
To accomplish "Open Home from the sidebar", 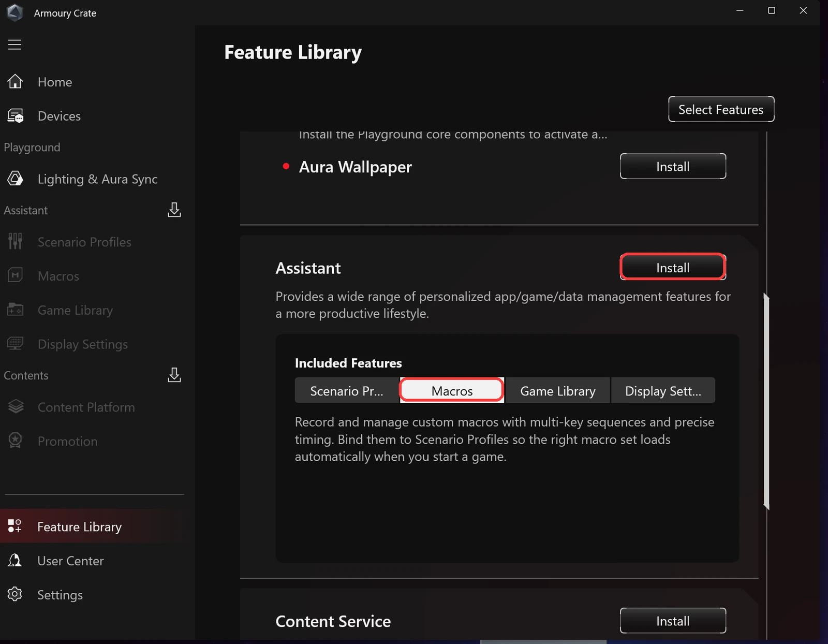I will [x=55, y=82].
